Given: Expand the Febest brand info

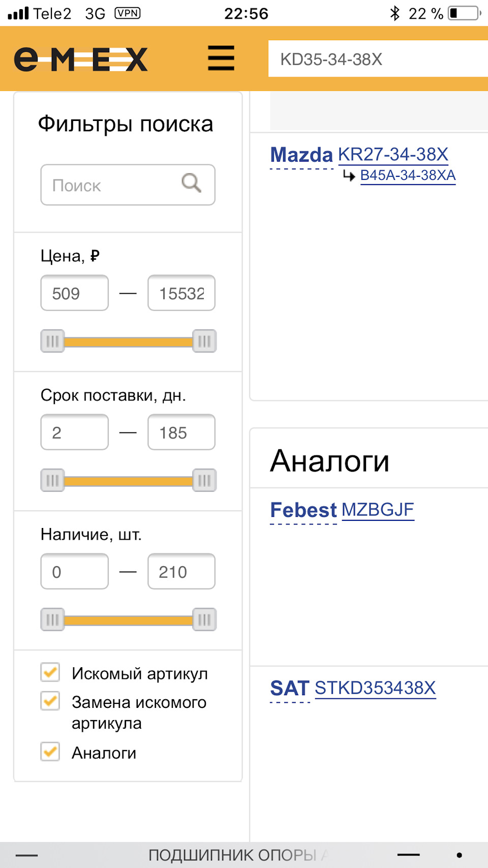Looking at the screenshot, I should pos(303,510).
